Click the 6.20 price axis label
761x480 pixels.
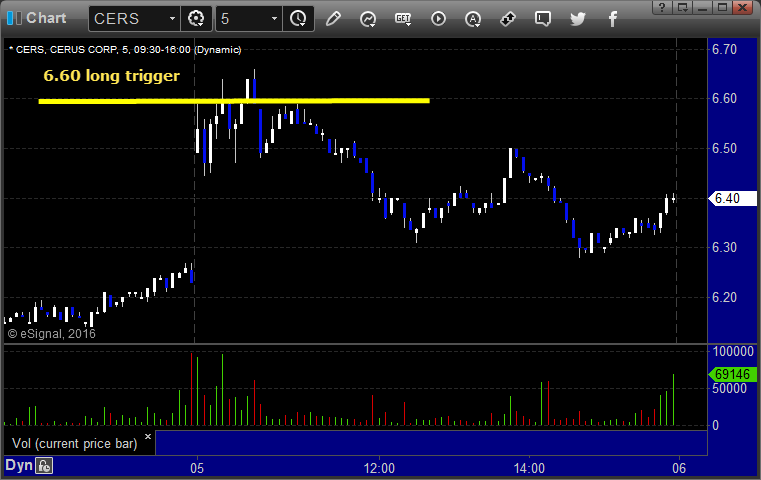(x=724, y=298)
